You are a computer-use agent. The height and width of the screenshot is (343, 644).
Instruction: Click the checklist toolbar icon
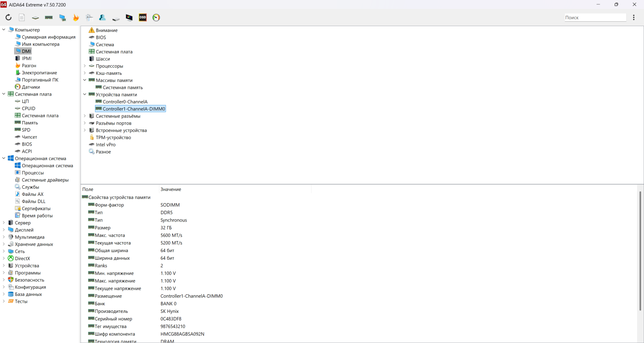tap(89, 17)
